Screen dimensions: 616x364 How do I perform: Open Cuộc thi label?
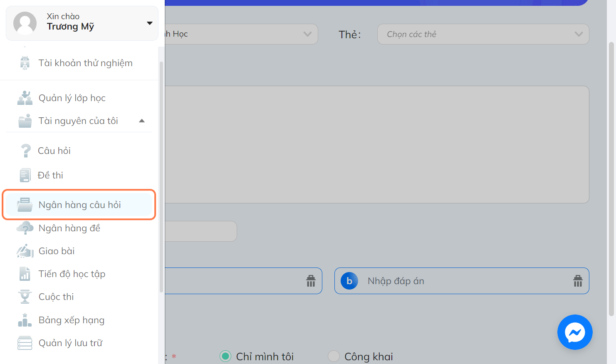click(x=56, y=297)
